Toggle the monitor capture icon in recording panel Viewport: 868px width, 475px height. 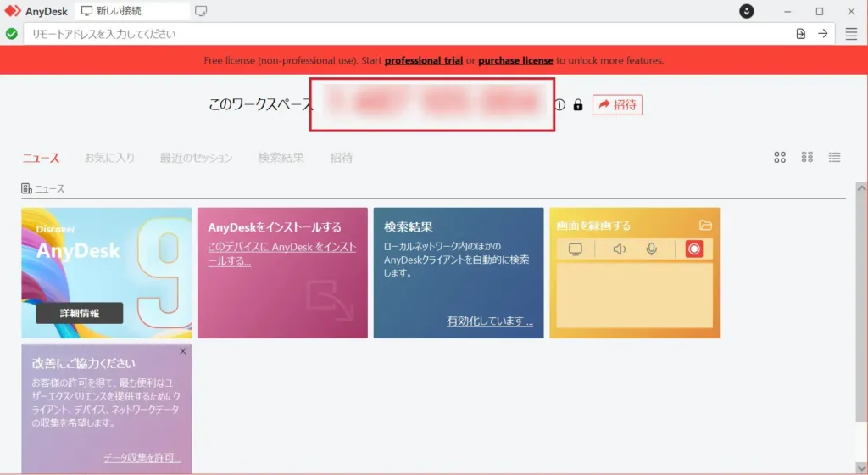tap(576, 249)
